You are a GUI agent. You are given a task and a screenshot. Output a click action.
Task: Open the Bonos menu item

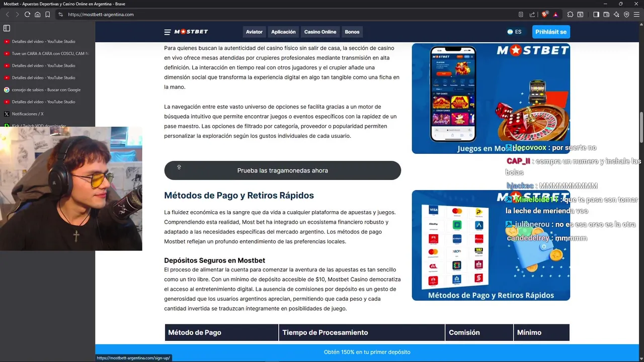pos(352,32)
